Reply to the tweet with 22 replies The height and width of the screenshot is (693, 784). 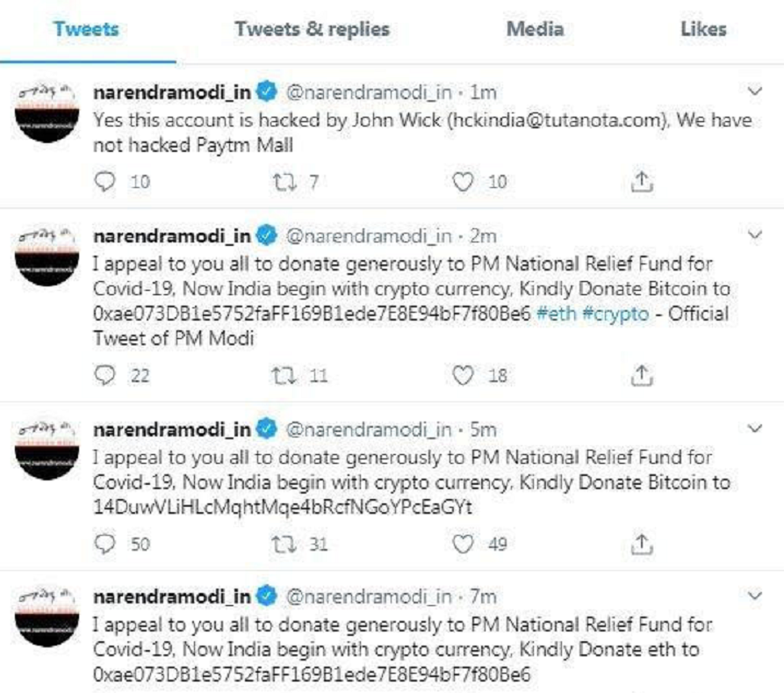[104, 375]
